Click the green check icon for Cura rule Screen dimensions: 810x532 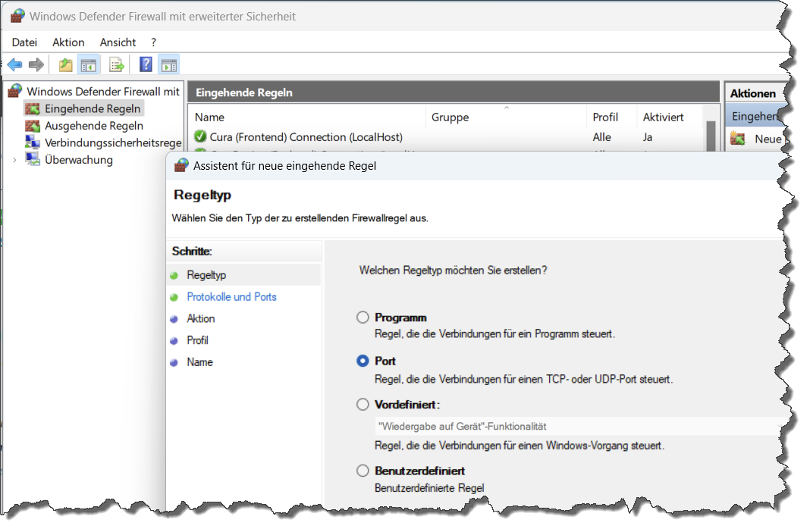(x=200, y=136)
